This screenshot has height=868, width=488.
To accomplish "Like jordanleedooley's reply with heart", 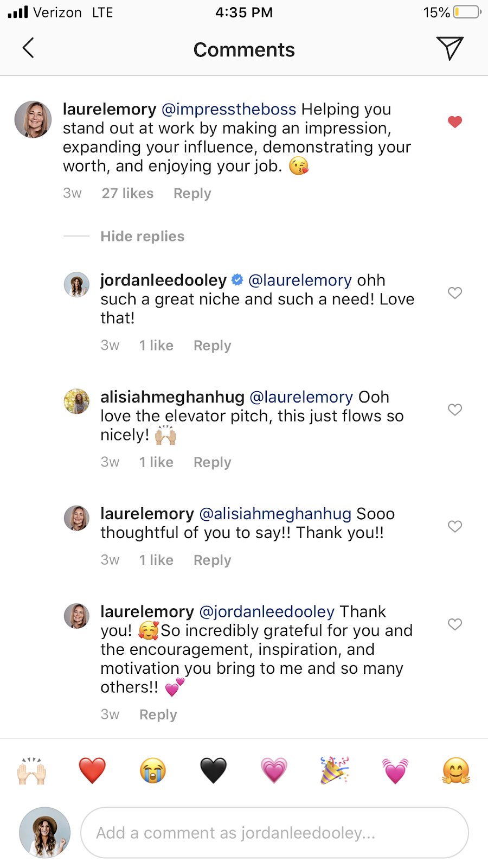I will 455,293.
